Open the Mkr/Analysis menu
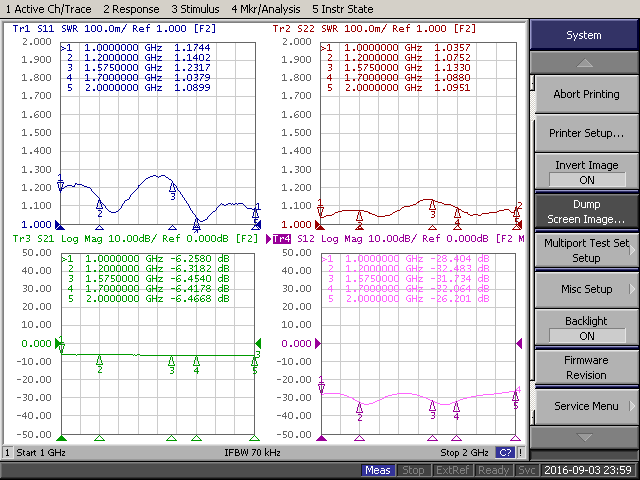640x480 pixels. pos(266,9)
